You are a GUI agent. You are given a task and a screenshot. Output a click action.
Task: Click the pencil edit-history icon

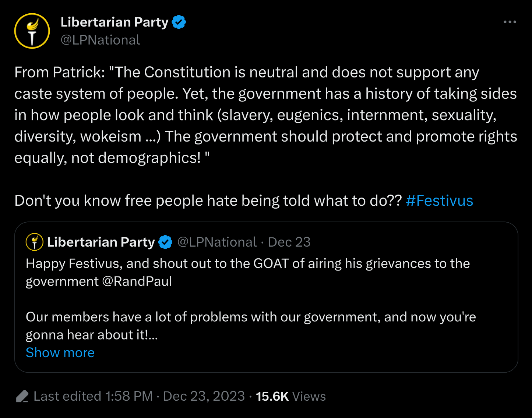click(22, 397)
